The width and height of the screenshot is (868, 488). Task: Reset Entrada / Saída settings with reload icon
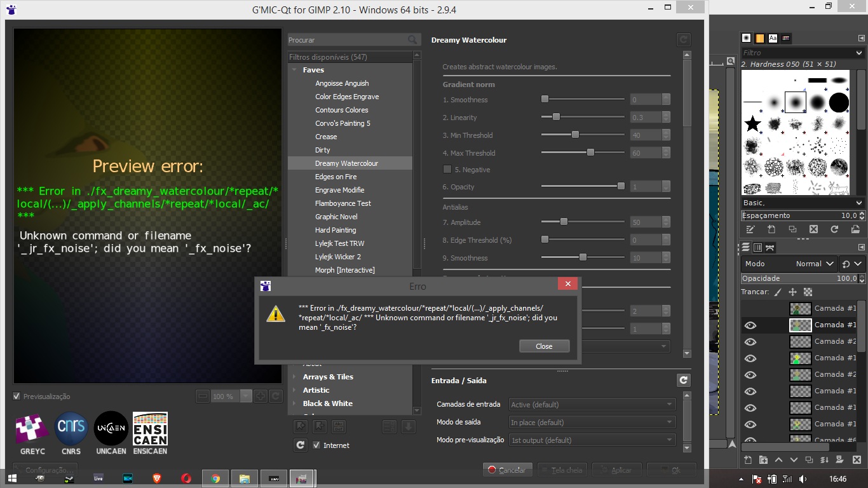point(684,380)
